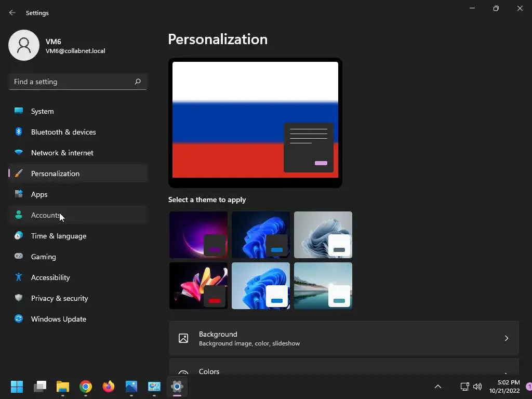The width and height of the screenshot is (532, 399).
Task: Apply the colorful flower dark theme
Action: coord(198,286)
